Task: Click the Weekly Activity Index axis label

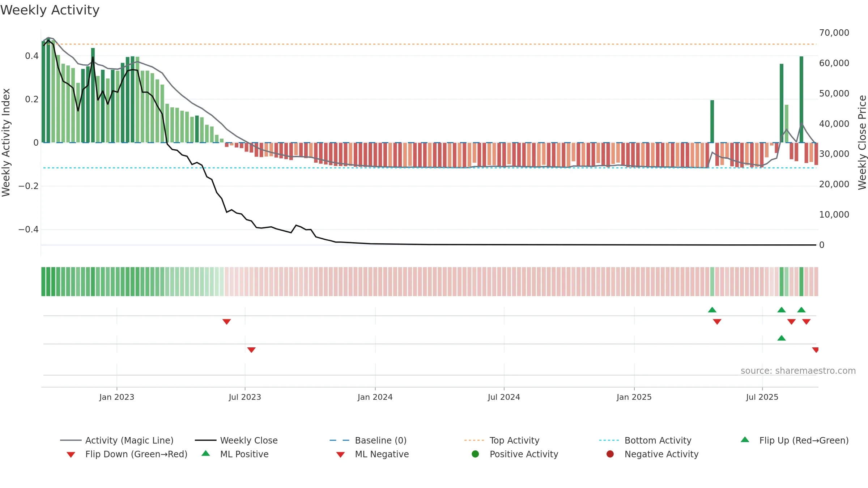Action: tap(6, 142)
